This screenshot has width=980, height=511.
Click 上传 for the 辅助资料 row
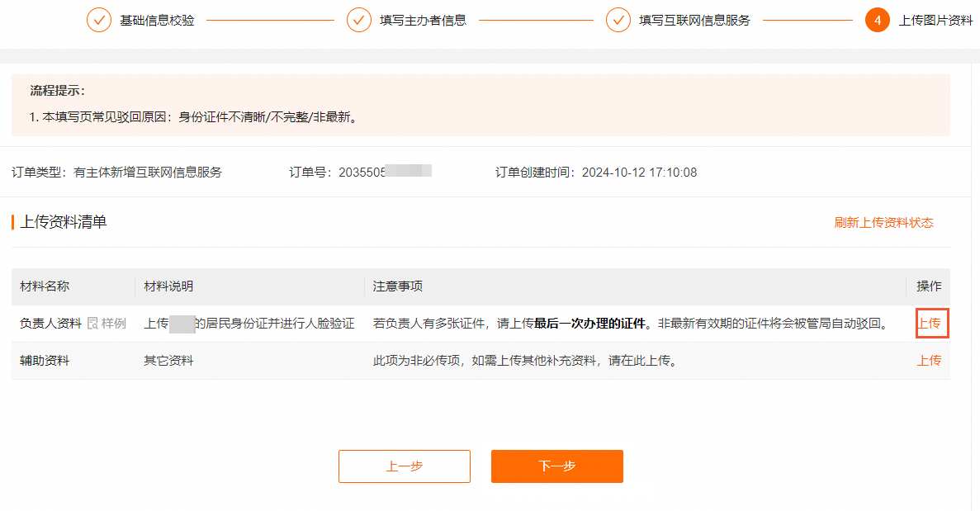[931, 361]
